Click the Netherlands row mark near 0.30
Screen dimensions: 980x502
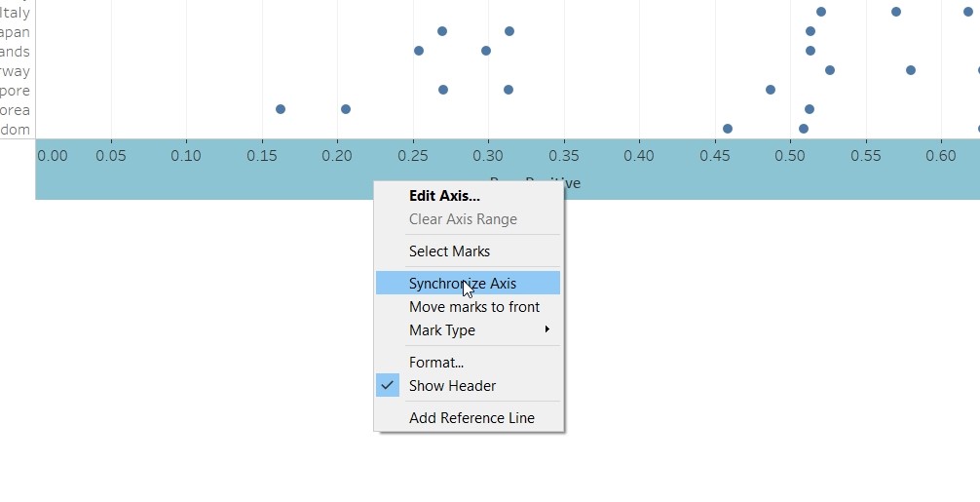(486, 51)
